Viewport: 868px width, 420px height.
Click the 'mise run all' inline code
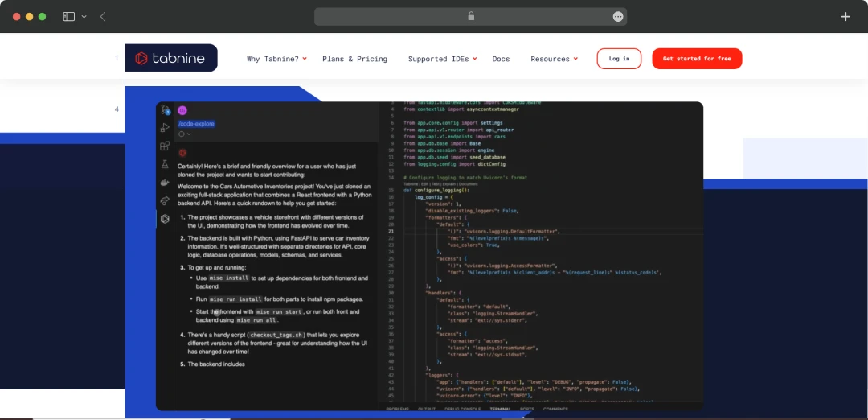(256, 320)
